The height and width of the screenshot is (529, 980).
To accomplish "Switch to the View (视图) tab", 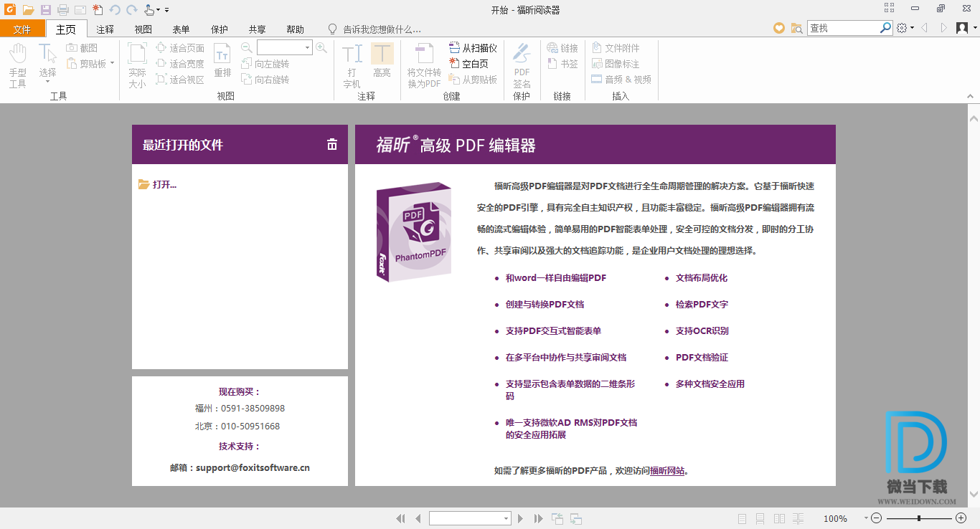I will pyautogui.click(x=143, y=29).
